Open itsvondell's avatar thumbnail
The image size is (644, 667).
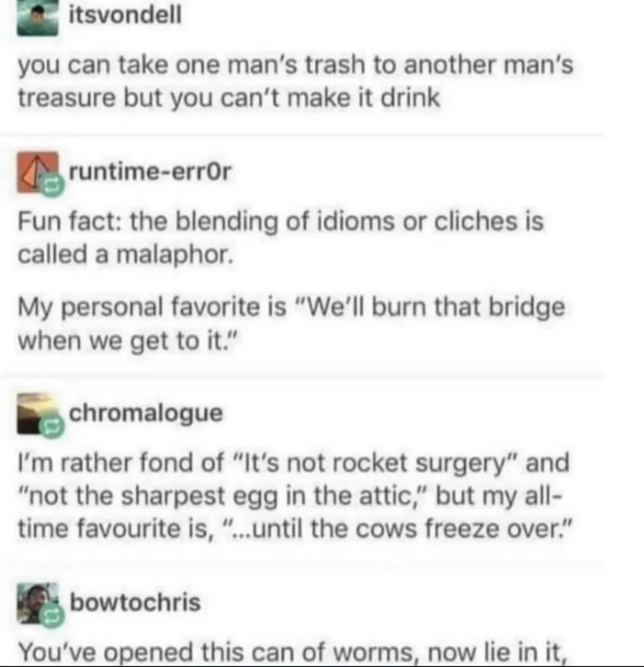[x=37, y=18]
